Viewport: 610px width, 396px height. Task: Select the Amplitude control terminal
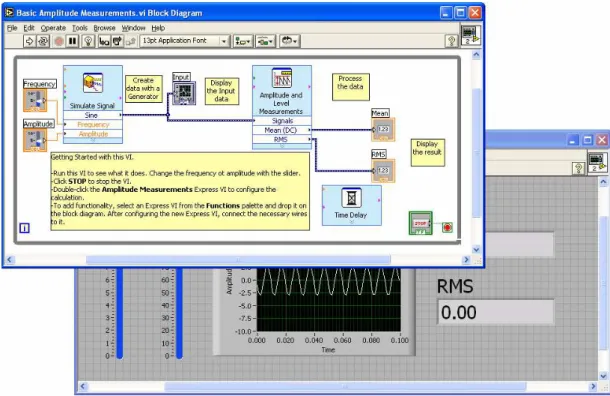tap(35, 140)
